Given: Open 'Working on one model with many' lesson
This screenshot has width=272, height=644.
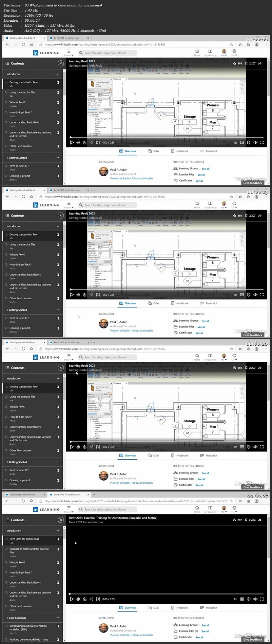Looking at the screenshot, I should click(x=29, y=640).
